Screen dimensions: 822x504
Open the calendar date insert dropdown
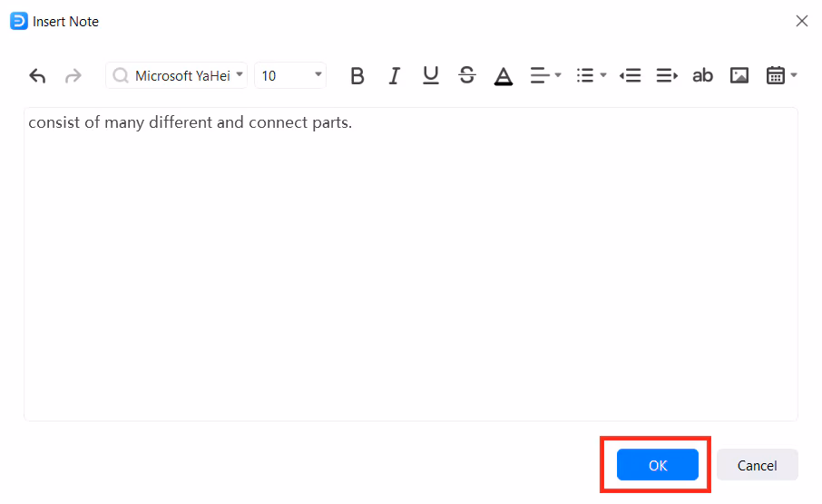[x=781, y=76]
